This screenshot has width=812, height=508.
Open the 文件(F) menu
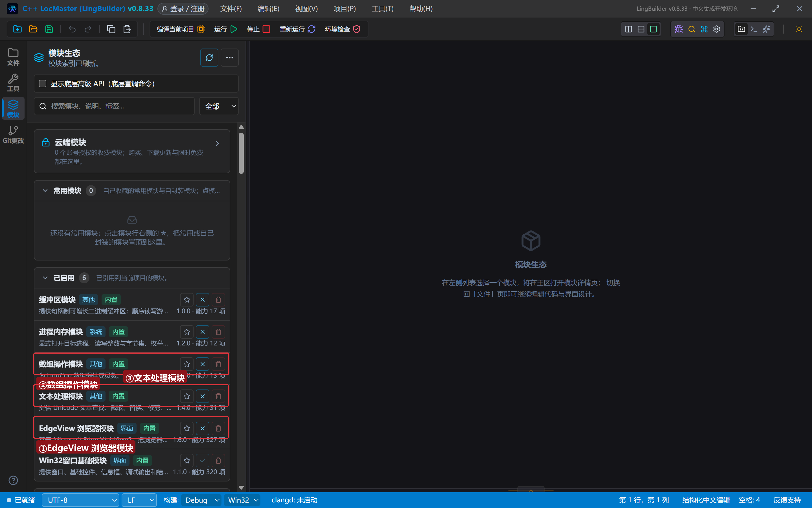231,9
